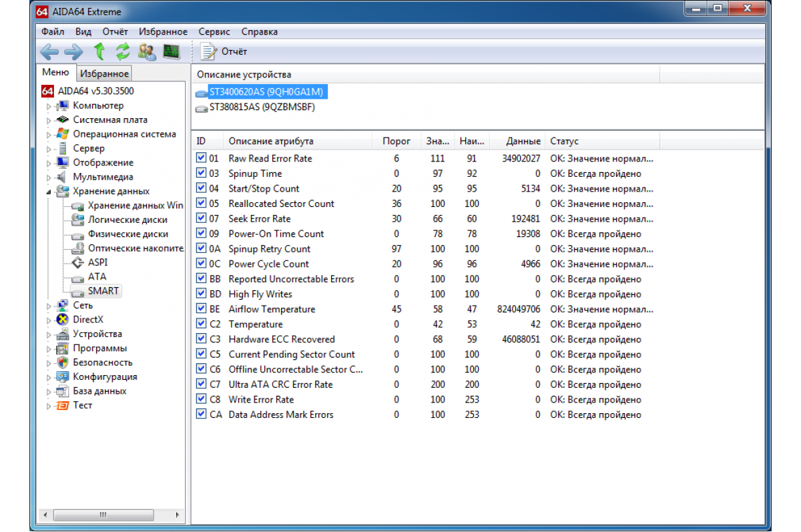This screenshot has height=532, width=801.
Task: Go back with the blue left arrow
Action: point(49,51)
